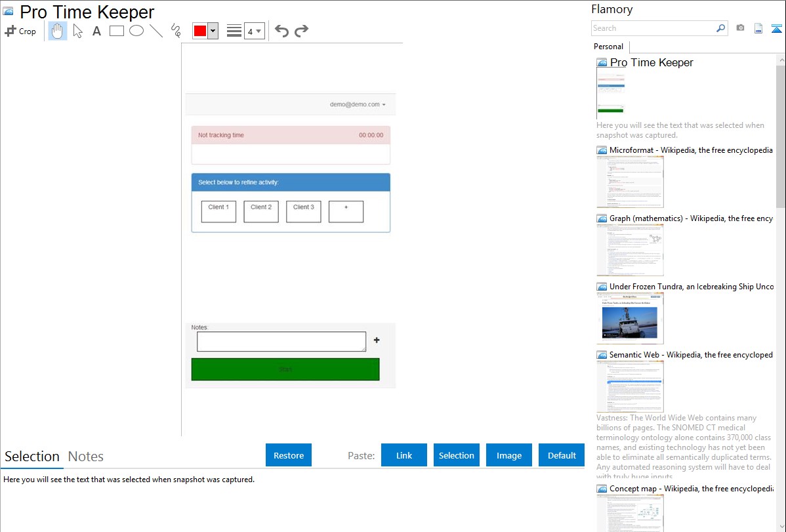Click the Paste Link button
Image resolution: width=786 pixels, height=532 pixels.
coord(404,455)
